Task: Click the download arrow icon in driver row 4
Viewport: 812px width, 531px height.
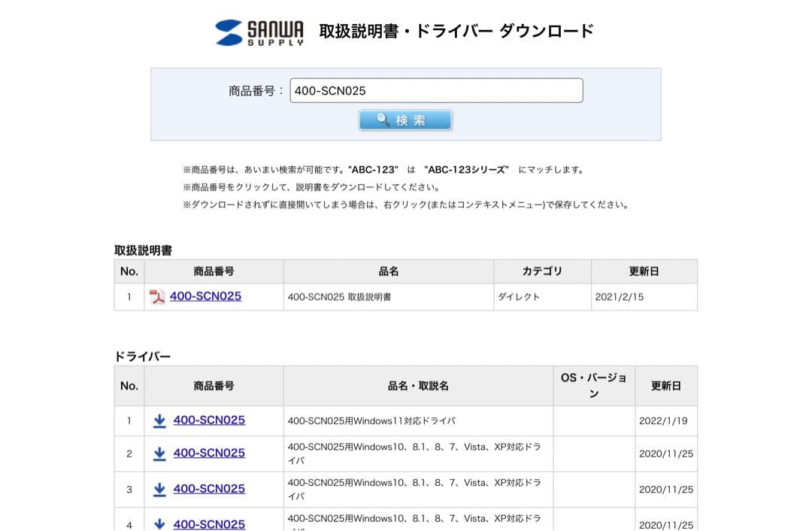Action: click(159, 523)
